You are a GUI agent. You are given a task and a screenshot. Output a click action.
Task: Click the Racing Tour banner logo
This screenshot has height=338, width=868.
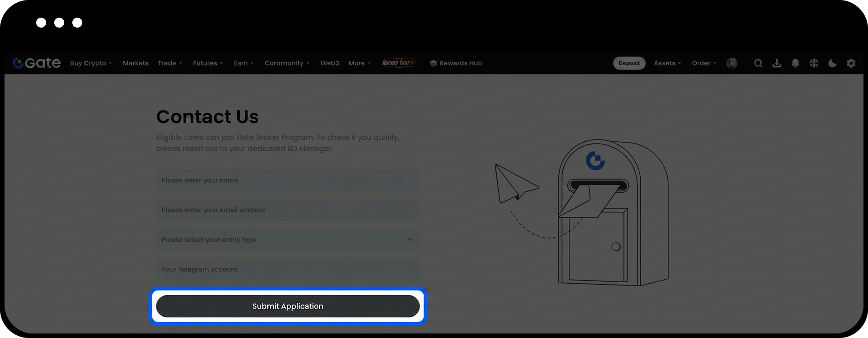(x=399, y=63)
